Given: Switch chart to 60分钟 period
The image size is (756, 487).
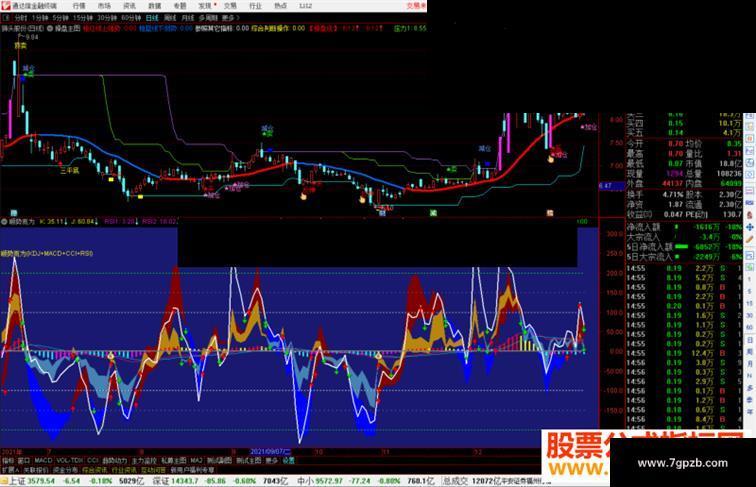Looking at the screenshot, I should [131, 18].
